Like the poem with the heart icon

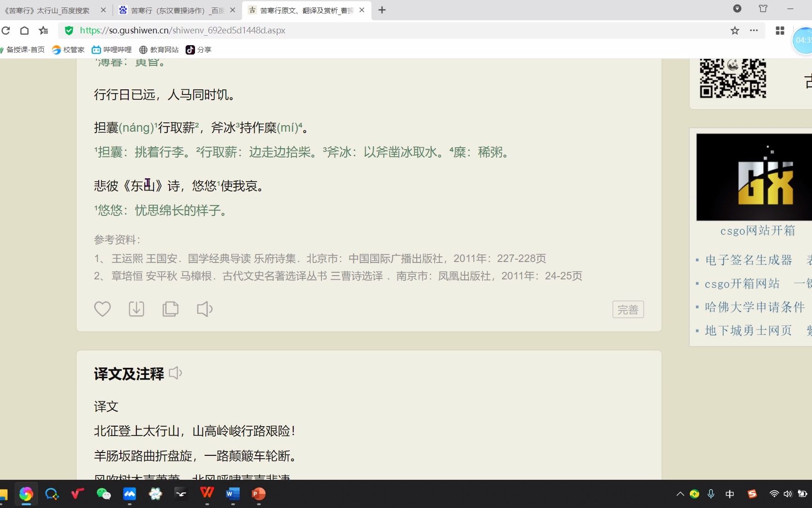click(102, 309)
